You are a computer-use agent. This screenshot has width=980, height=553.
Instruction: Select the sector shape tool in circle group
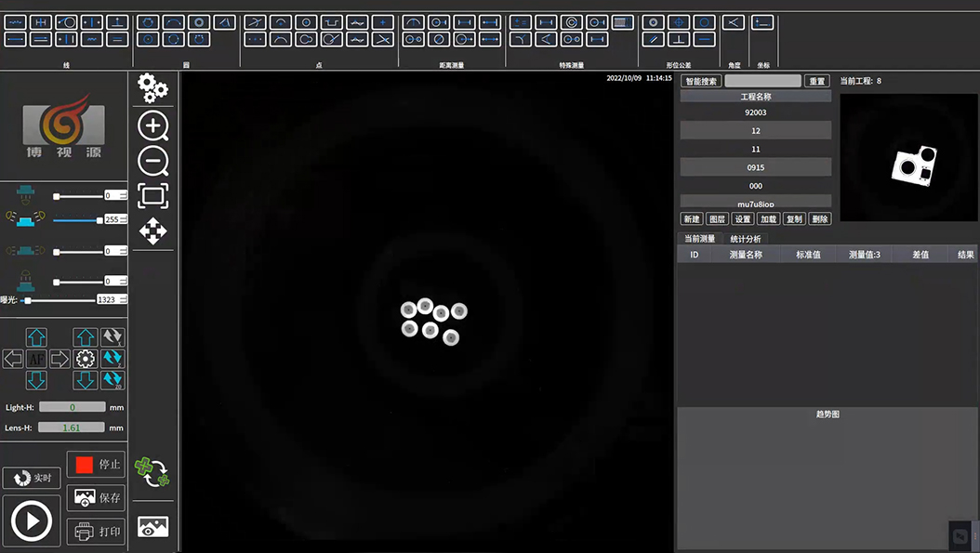(224, 22)
